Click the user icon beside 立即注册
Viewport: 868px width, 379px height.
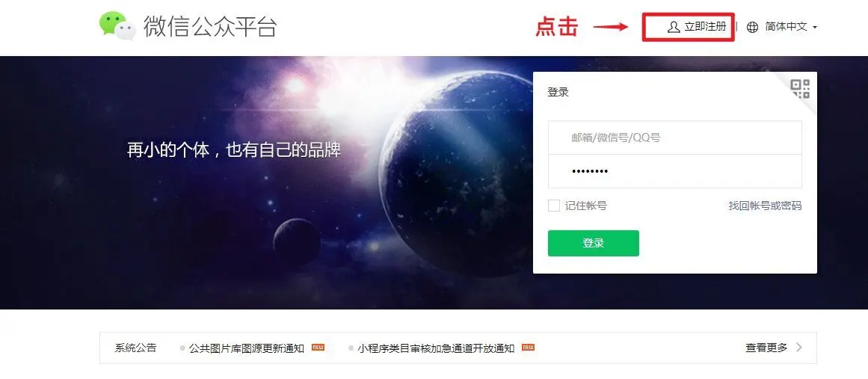(674, 27)
